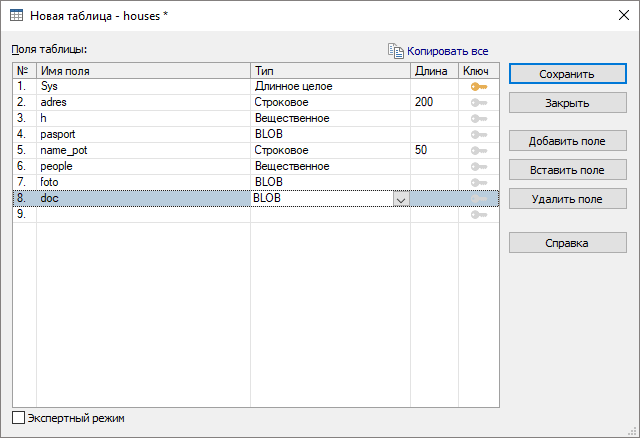The height and width of the screenshot is (438, 640).
Task: Click the Тип column header
Action: 330,71
